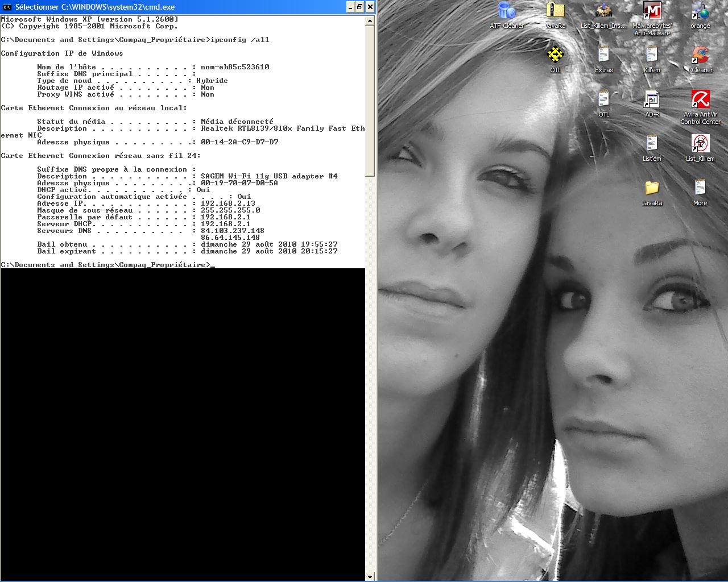Viewport: 728px width, 582px height.
Task: Click the 'Passerelle par défaut' gateway line
Action: click(144, 217)
